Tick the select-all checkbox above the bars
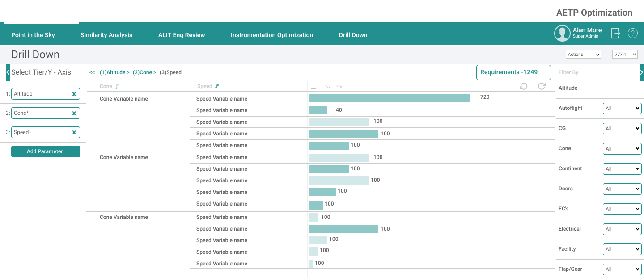The height and width of the screenshot is (277, 644). [x=314, y=86]
